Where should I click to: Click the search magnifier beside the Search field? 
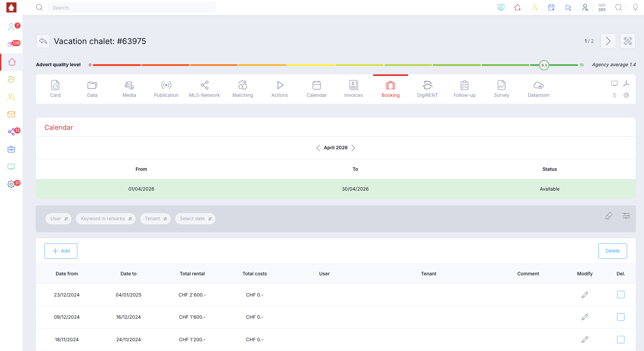click(39, 7)
